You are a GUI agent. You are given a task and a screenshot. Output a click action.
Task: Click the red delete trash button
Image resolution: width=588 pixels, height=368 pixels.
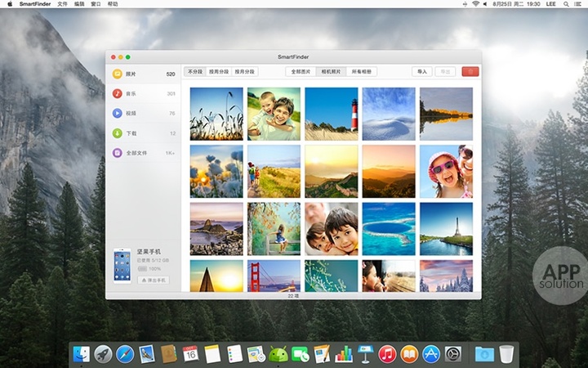tap(470, 72)
